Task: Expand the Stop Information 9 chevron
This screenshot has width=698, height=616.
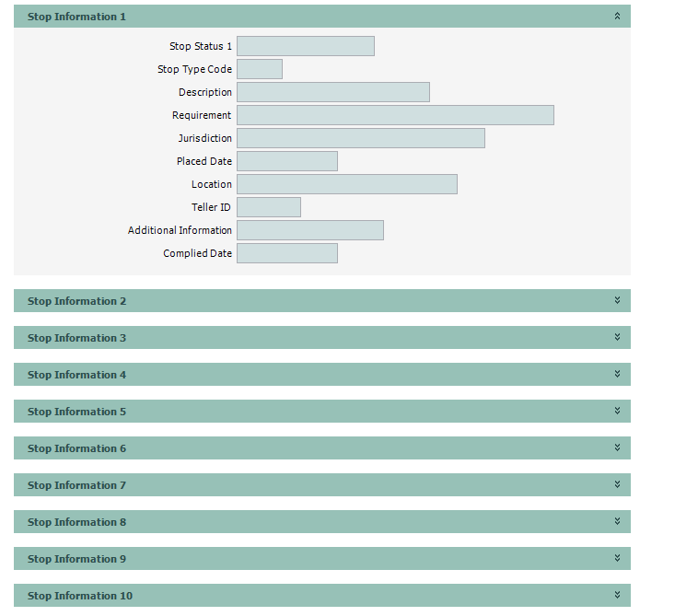Action: (x=617, y=559)
